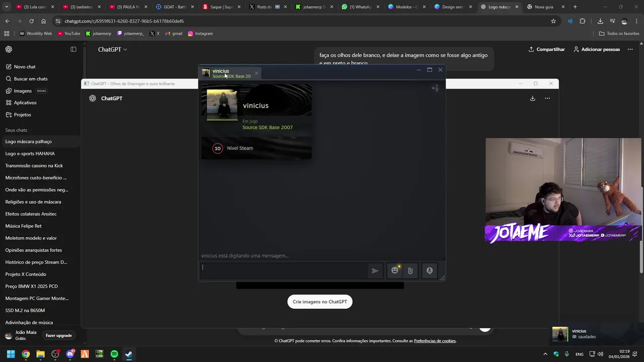Image resolution: width=644 pixels, height=362 pixels.
Task: Add friends to chat icon
Action: tap(435, 88)
